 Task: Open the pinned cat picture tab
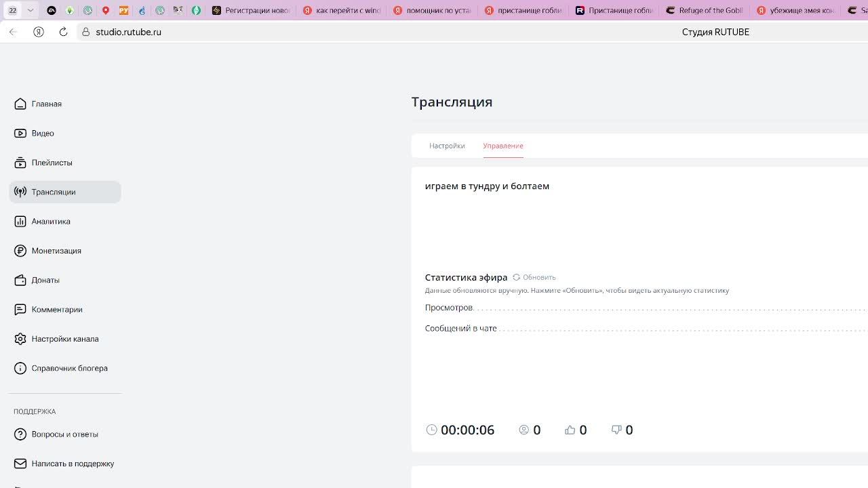point(178,10)
